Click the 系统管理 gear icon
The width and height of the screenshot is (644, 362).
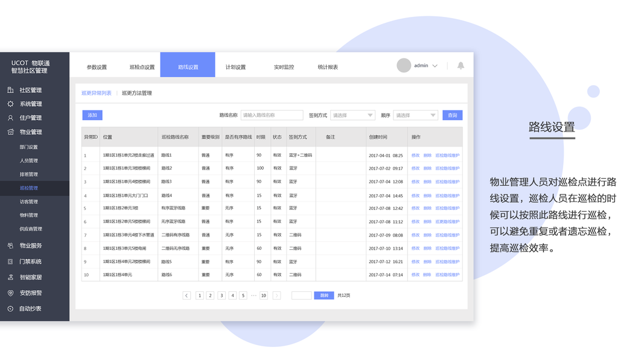[x=10, y=104]
